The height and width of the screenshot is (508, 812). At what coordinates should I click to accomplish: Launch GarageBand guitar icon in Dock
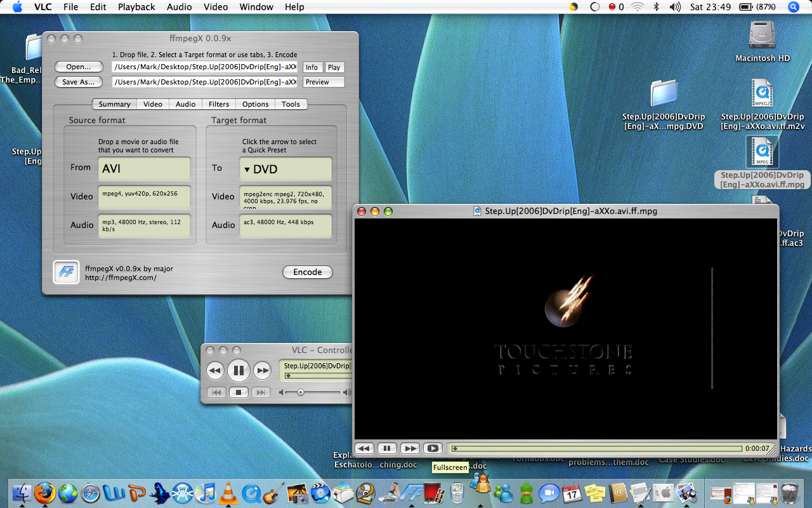pos(274,493)
